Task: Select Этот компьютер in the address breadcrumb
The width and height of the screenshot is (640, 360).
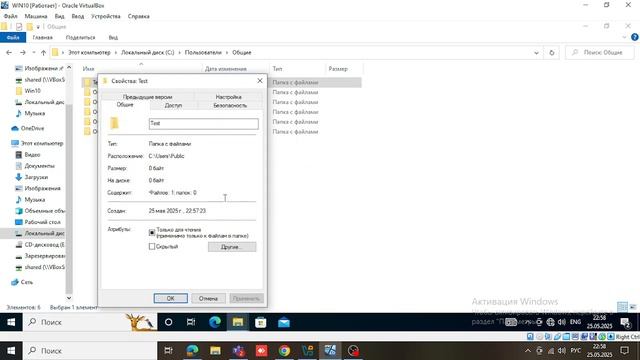Action: (x=89, y=53)
